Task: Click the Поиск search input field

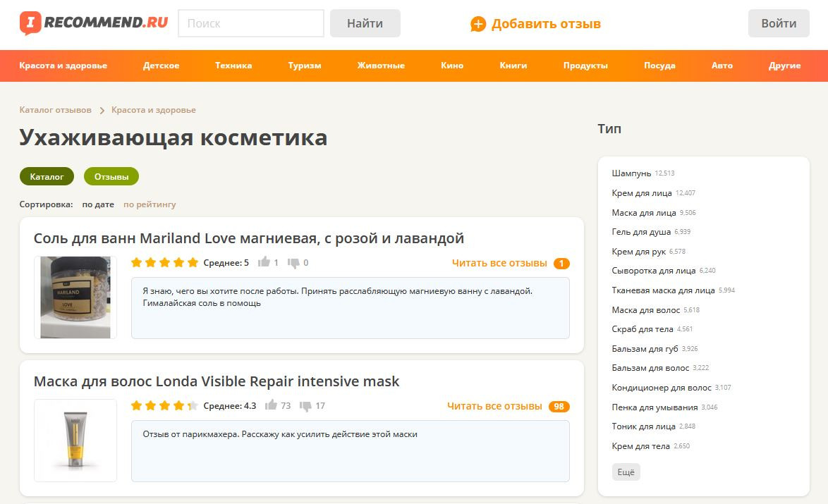Action: coord(251,23)
